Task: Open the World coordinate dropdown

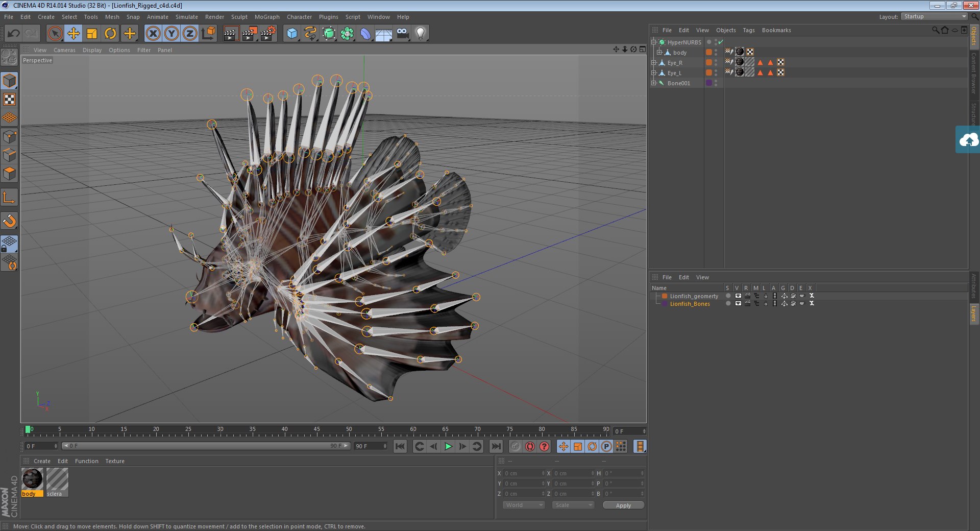Action: click(x=524, y=505)
